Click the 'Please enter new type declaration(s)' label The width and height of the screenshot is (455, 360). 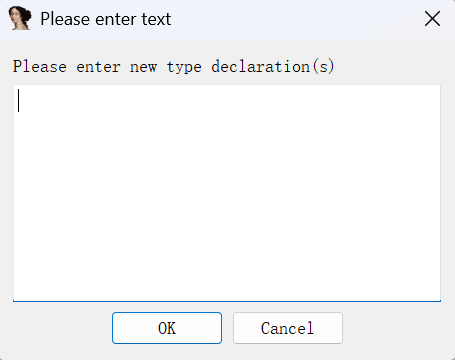click(173, 67)
